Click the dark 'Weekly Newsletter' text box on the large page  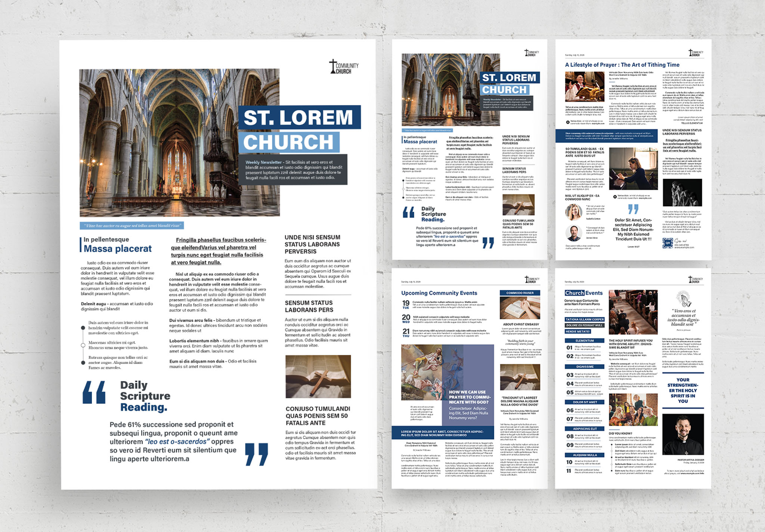[293, 170]
